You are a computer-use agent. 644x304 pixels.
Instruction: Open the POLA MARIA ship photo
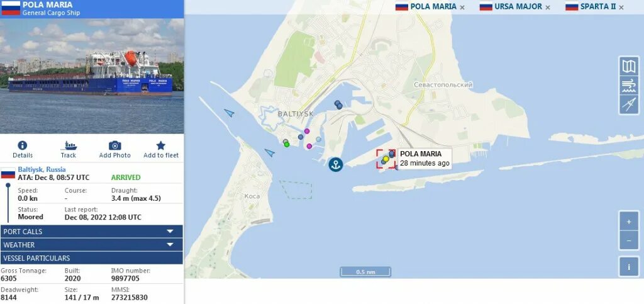point(92,76)
